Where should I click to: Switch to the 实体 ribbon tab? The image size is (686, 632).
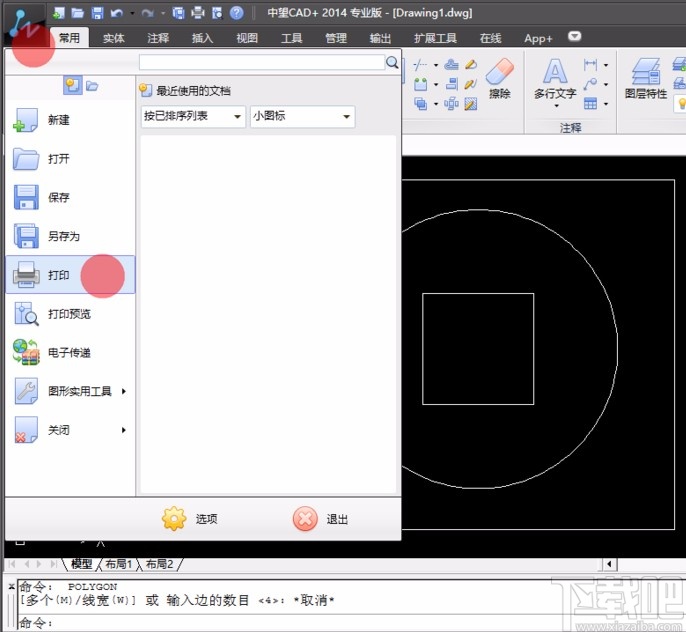114,38
